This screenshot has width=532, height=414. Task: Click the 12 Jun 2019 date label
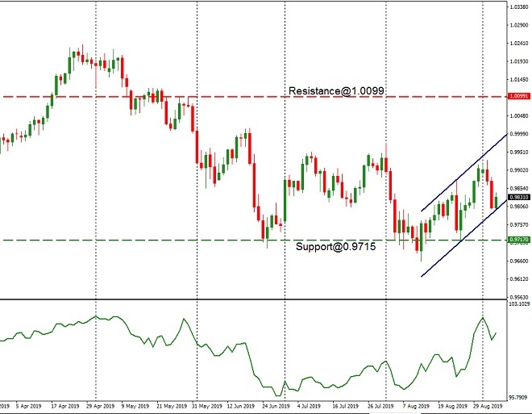click(240, 406)
